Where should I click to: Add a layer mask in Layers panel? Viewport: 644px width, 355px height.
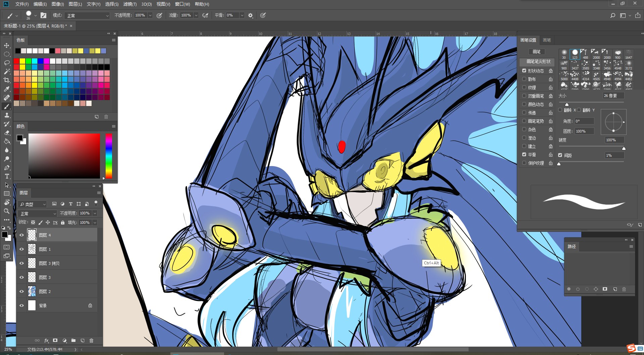coord(55,340)
